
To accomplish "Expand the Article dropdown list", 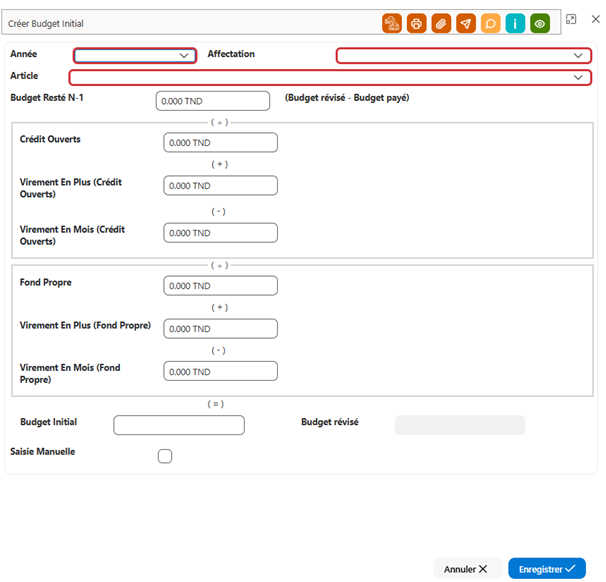I will pyautogui.click(x=330, y=77).
